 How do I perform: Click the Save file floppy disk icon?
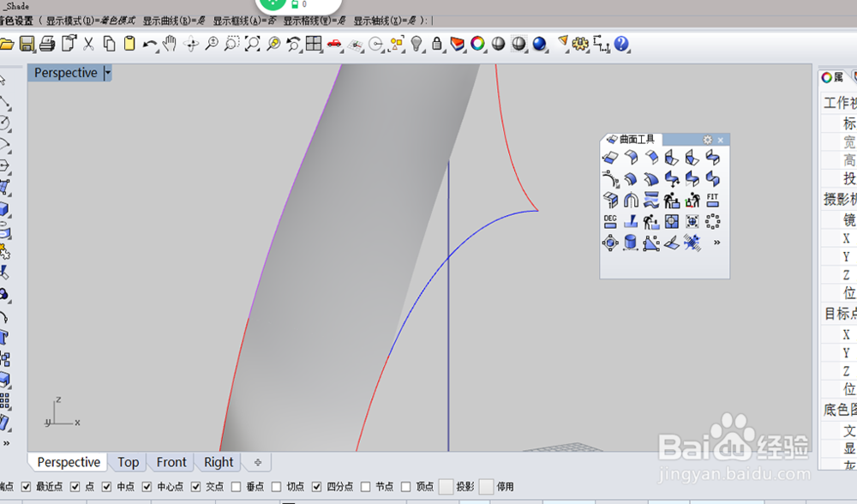click(x=27, y=44)
